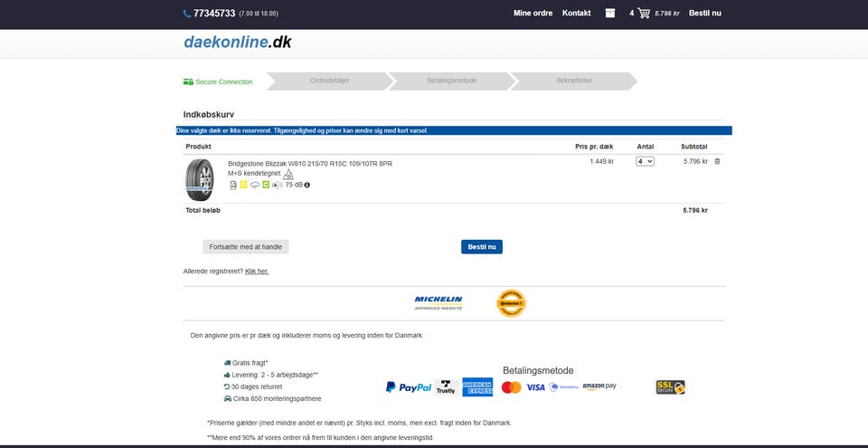Click the Mastercard logo

[x=512, y=387]
